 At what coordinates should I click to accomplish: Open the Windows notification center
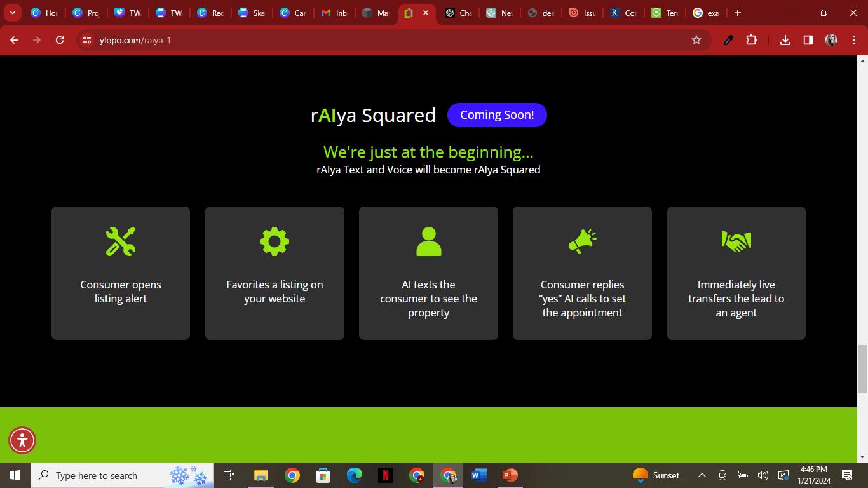(x=847, y=475)
